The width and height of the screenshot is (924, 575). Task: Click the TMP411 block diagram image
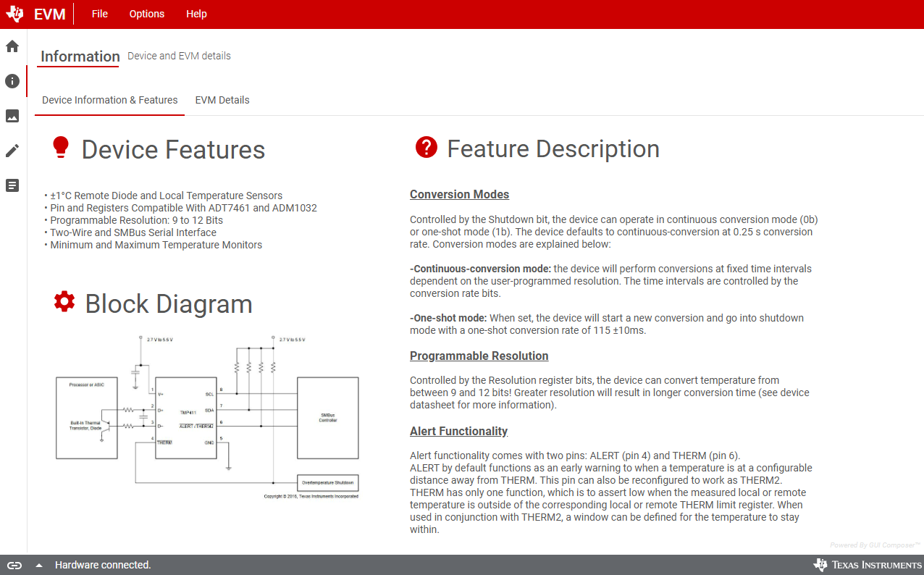tap(207, 418)
